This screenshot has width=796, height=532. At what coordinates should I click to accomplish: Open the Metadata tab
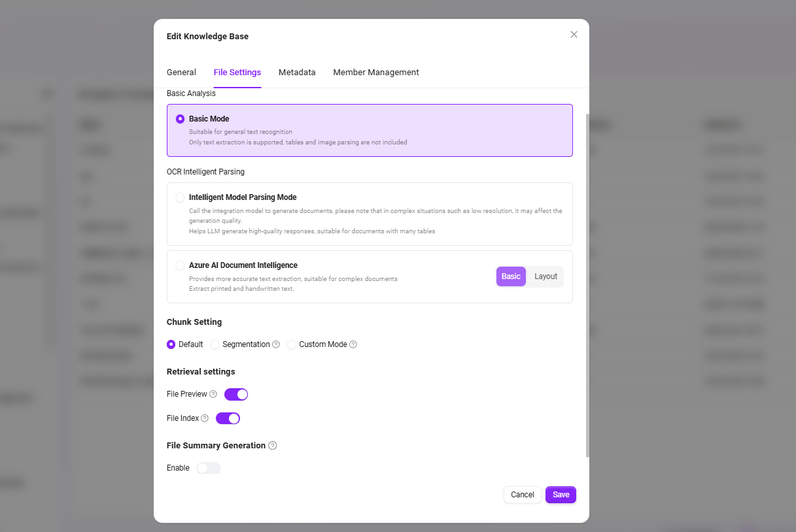pos(297,73)
